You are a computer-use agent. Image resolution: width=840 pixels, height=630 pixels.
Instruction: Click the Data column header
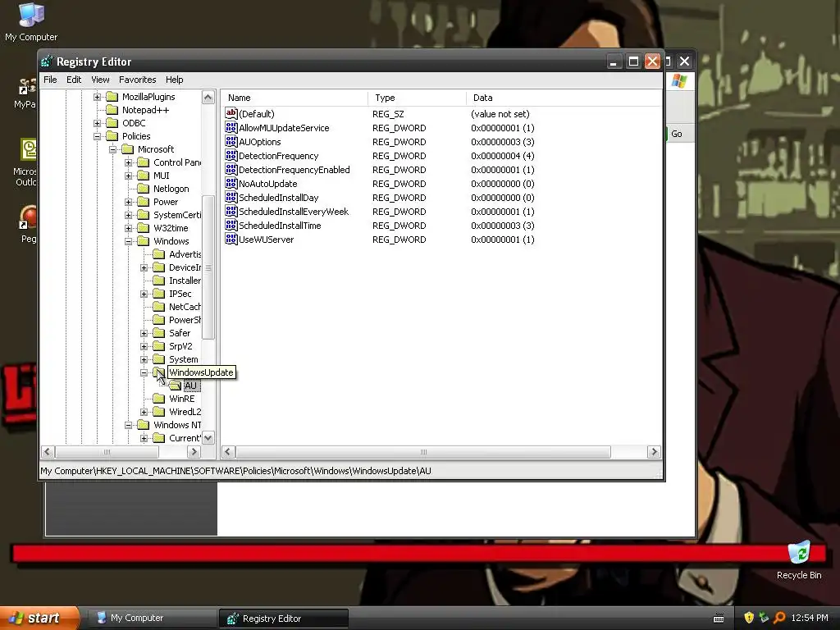[564, 98]
